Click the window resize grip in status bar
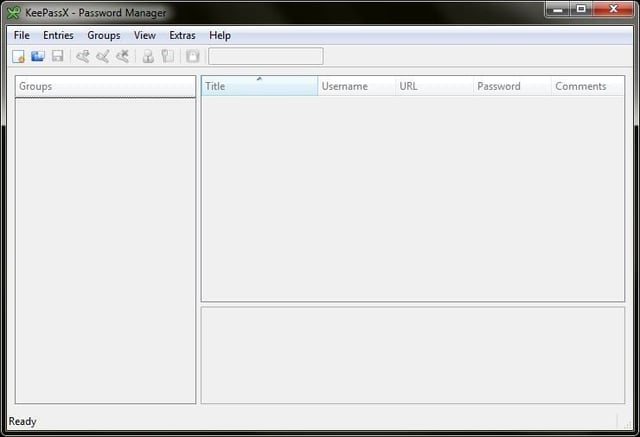The image size is (640, 437). pyautogui.click(x=627, y=424)
